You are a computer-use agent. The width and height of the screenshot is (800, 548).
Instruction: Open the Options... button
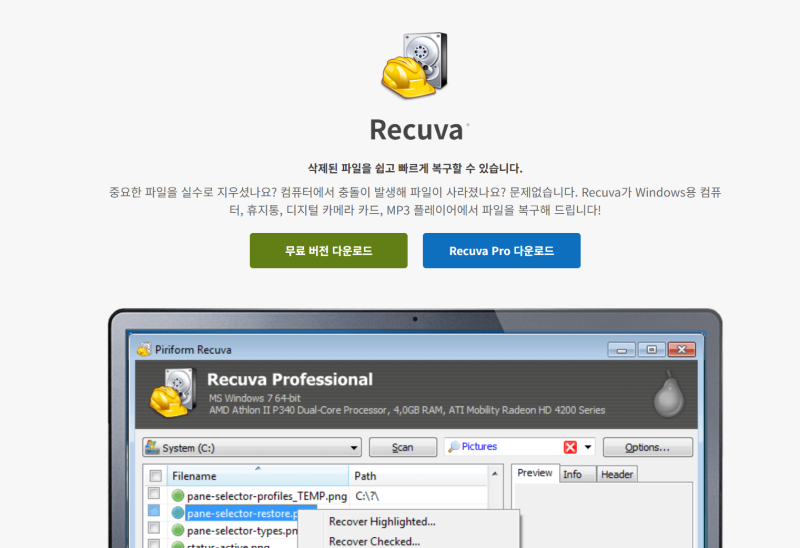[647, 447]
